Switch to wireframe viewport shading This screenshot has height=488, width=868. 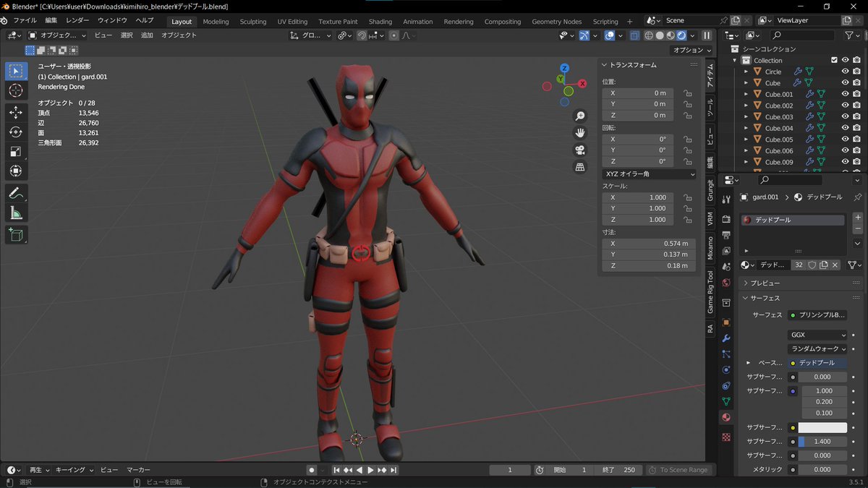pyautogui.click(x=649, y=35)
